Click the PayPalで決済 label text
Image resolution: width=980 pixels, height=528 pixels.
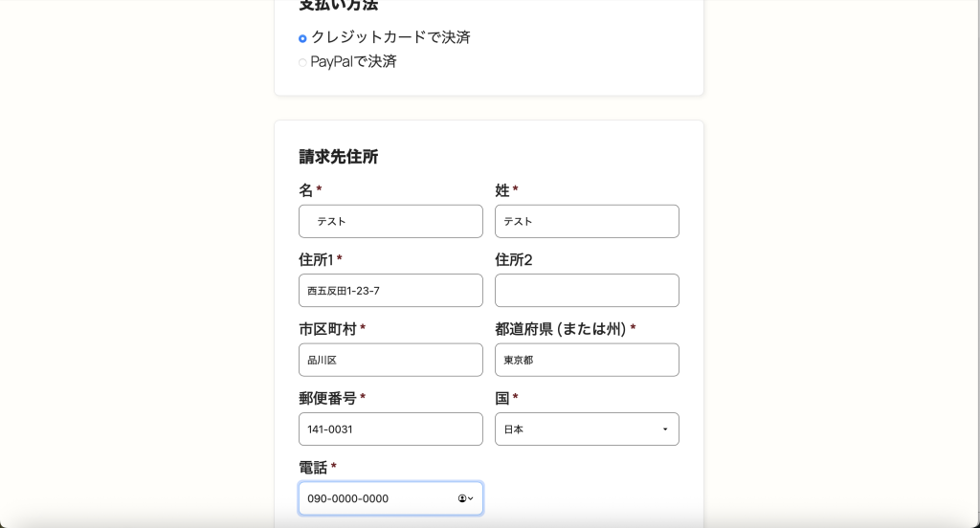(x=353, y=62)
